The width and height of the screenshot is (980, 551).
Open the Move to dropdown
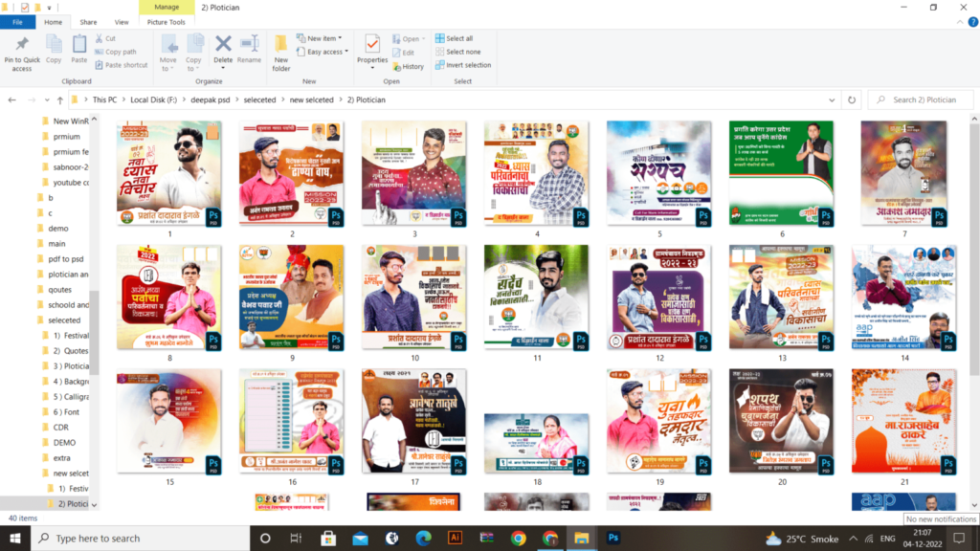tap(168, 54)
